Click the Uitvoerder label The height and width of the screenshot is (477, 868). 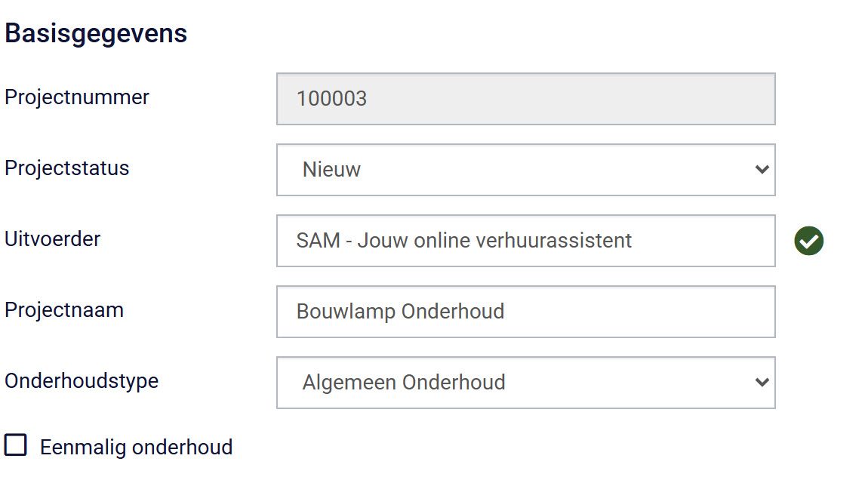[x=53, y=239]
